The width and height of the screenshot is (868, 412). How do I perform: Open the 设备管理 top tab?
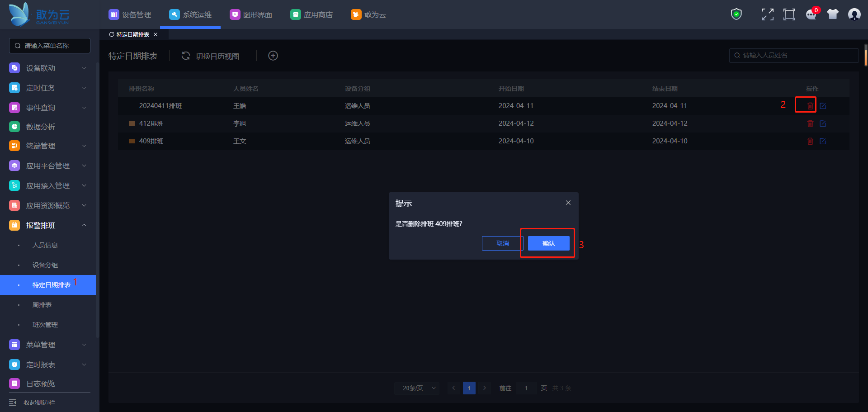click(x=130, y=14)
